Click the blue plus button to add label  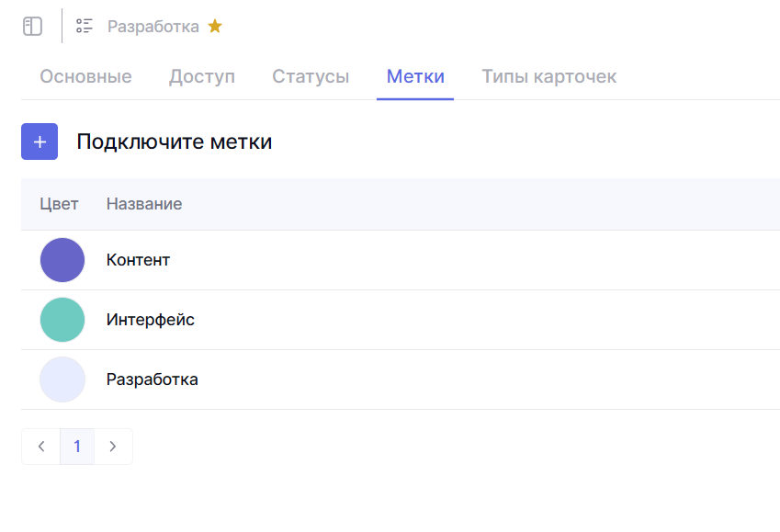[40, 141]
